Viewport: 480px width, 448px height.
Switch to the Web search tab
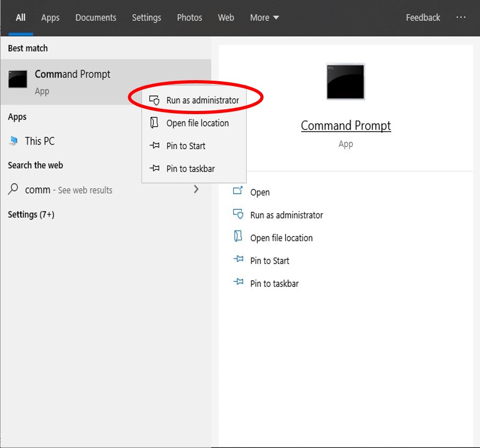[x=226, y=18]
